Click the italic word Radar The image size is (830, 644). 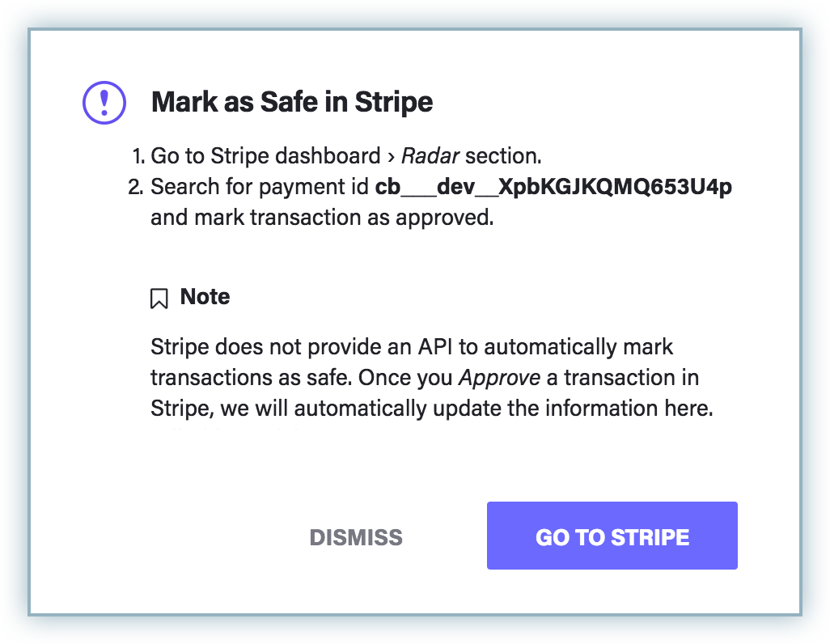(430, 155)
